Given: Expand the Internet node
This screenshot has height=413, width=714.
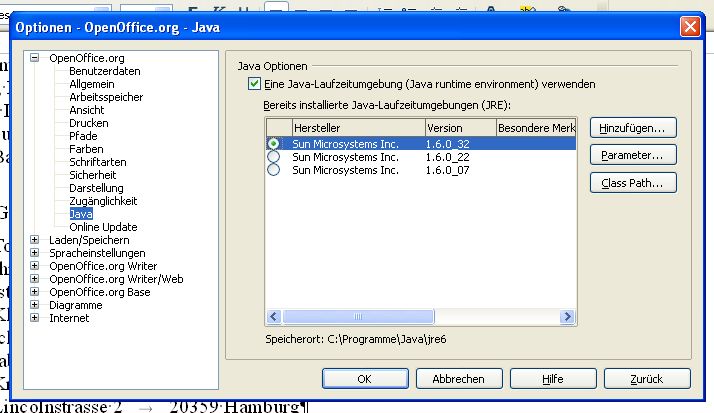Looking at the screenshot, I should pos(35,317).
